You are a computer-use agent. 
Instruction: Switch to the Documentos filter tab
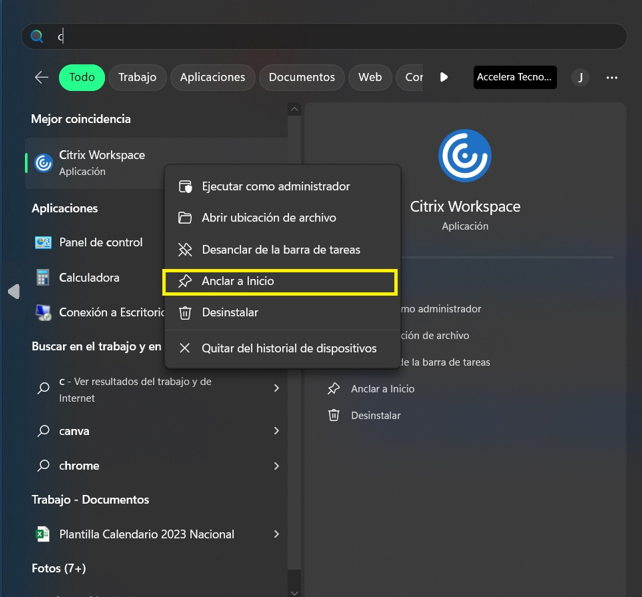302,77
